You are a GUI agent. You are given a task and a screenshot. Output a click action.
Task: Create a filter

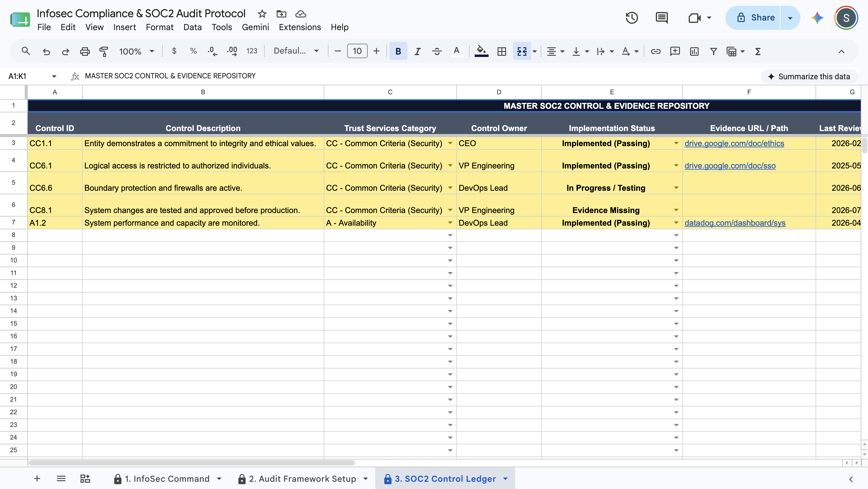click(x=713, y=51)
